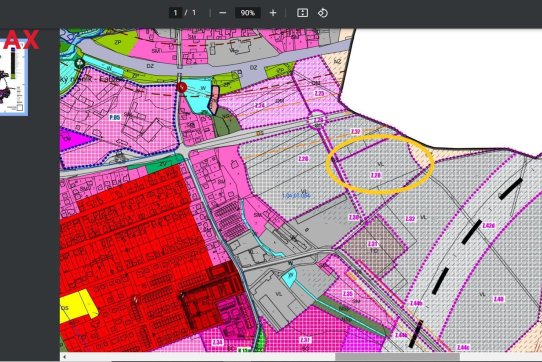
Task: Click the Z.28 zone label
Action: click(303, 159)
